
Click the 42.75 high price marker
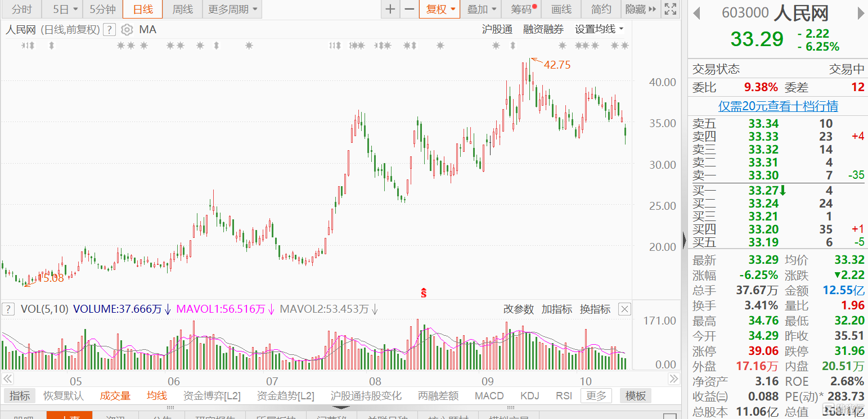pos(557,65)
